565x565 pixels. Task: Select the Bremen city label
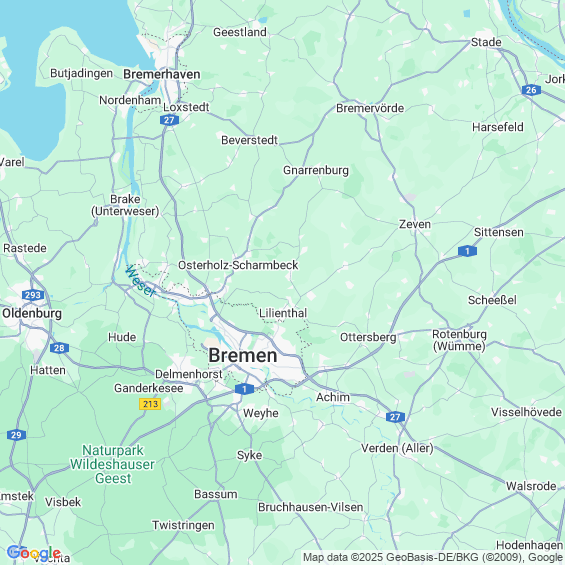243,355
